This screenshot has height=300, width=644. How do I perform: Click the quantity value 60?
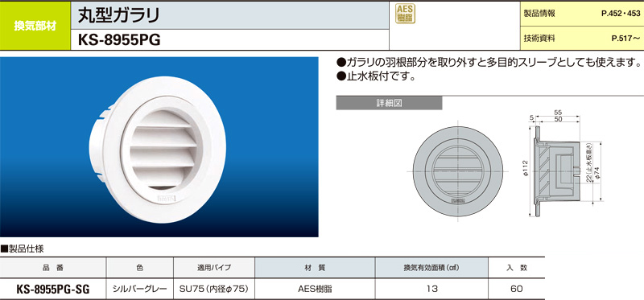click(x=516, y=289)
